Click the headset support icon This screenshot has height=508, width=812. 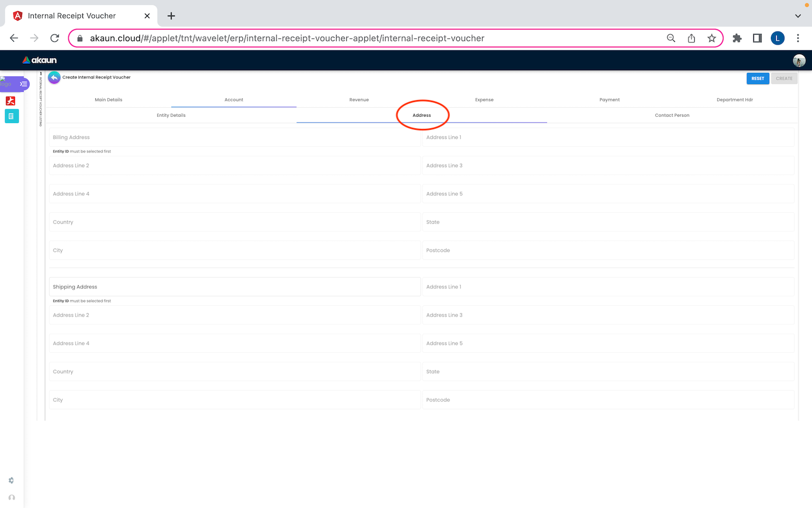coord(11,497)
